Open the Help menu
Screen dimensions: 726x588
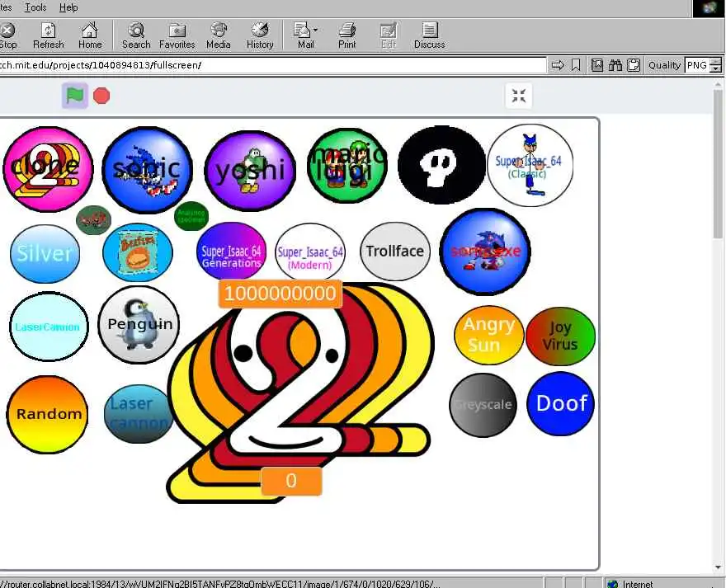68,7
